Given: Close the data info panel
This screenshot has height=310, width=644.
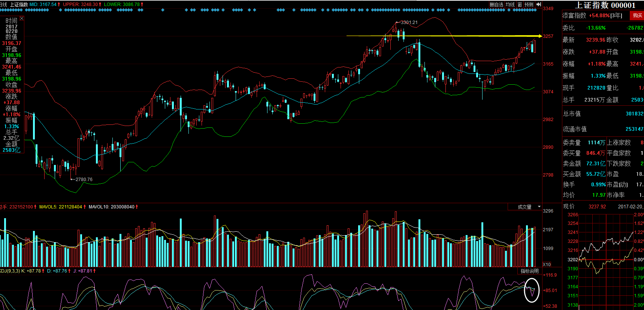Looking at the screenshot, I should tap(22, 18).
